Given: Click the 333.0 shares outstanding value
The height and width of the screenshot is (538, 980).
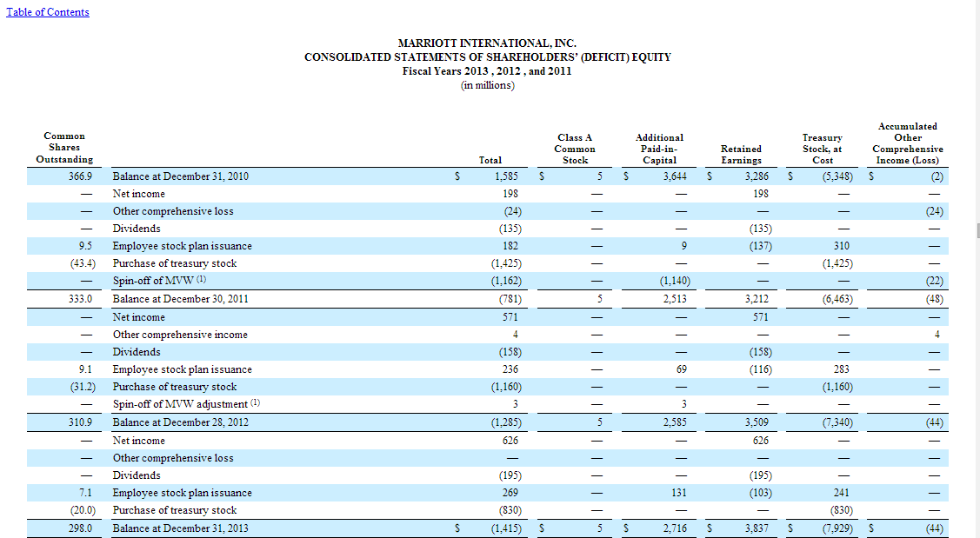Looking at the screenshot, I should tap(81, 299).
